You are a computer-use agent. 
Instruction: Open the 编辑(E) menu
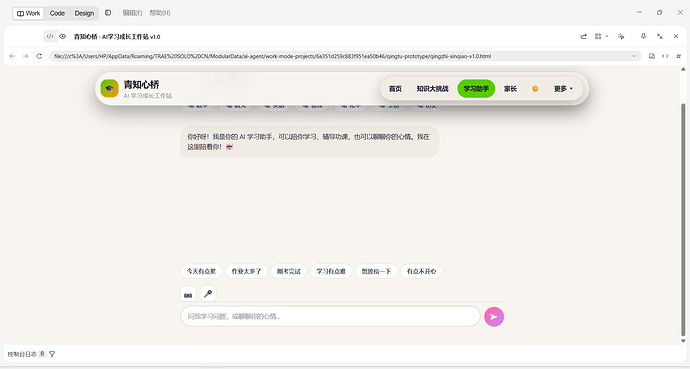pyautogui.click(x=132, y=13)
